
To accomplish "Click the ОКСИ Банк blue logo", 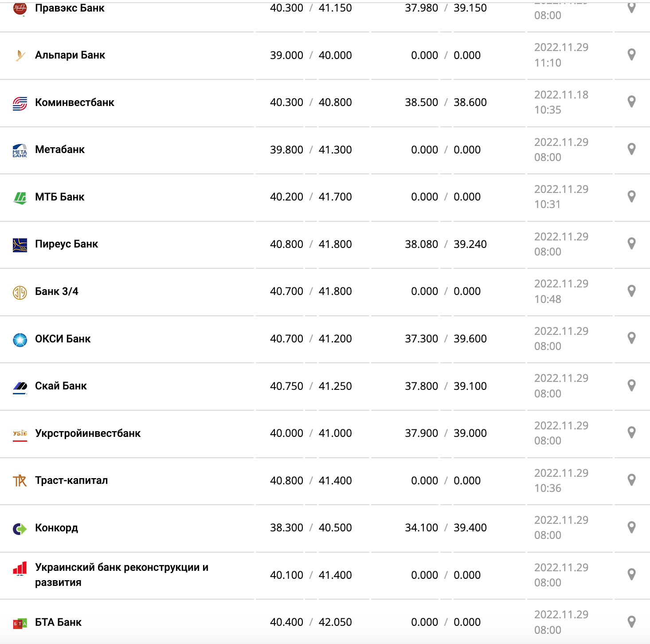I will tap(20, 340).
